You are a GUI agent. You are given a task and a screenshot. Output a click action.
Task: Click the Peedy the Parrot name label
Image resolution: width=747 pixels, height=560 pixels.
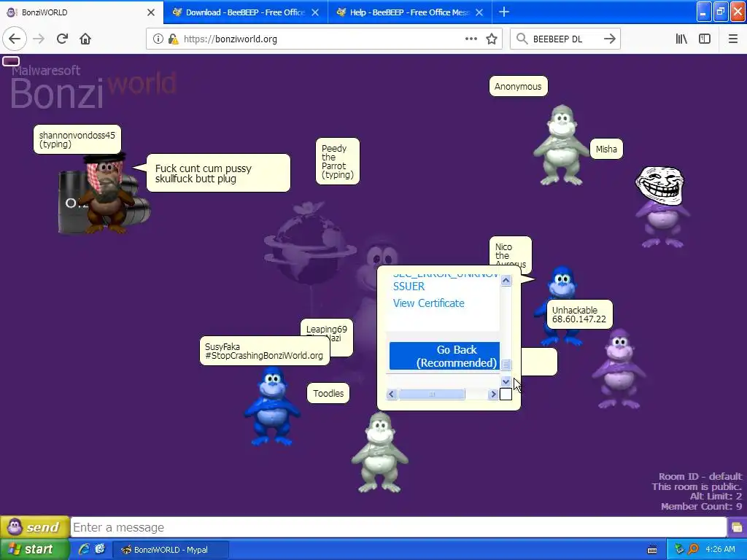click(x=337, y=161)
